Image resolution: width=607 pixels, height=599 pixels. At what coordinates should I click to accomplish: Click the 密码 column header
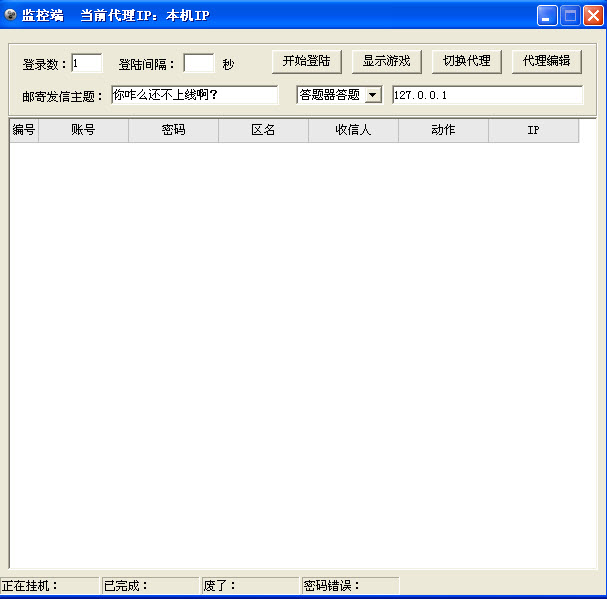173,130
